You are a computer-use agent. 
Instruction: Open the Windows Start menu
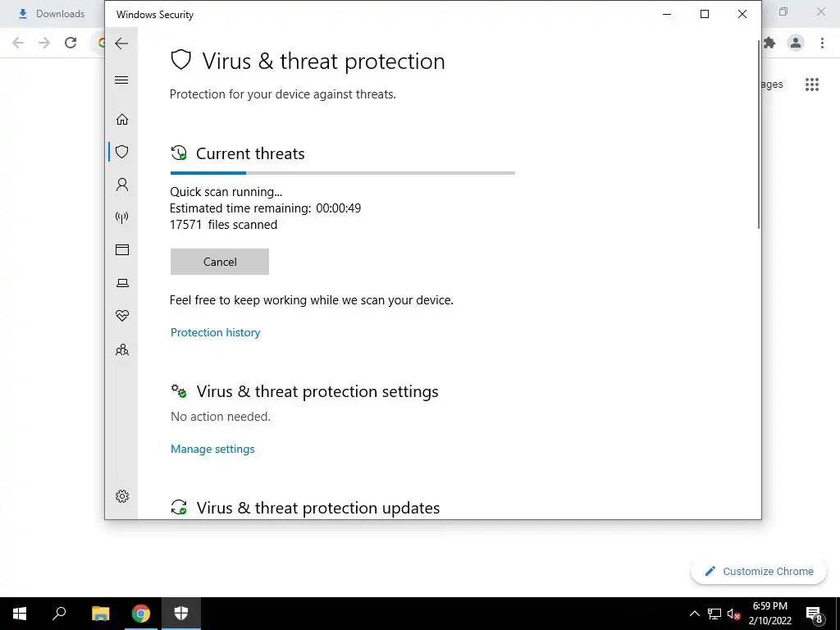[20, 614]
